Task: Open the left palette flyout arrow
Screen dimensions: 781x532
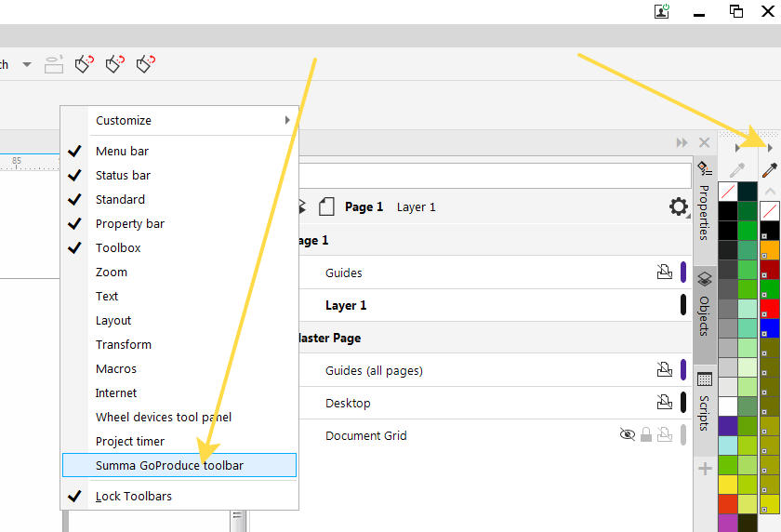Action: (x=737, y=148)
